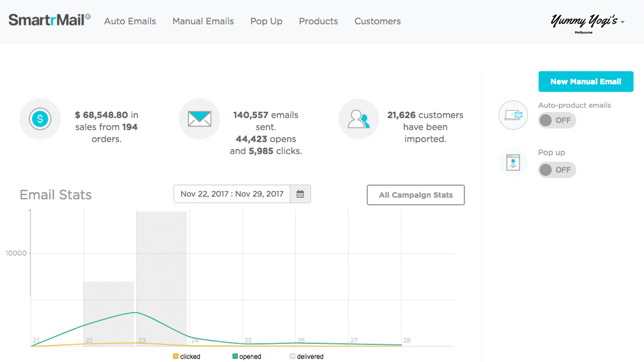Click the date range input field
This screenshot has width=644, height=362.
pos(232,194)
